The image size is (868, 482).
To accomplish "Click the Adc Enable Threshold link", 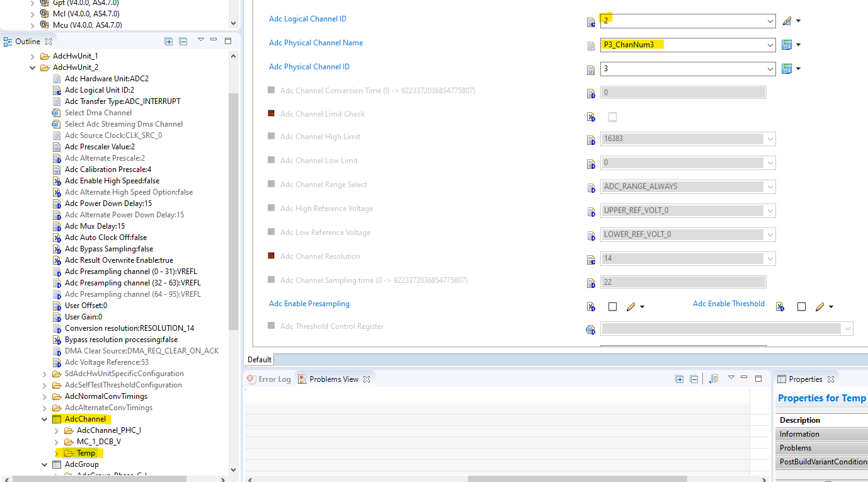I will pyautogui.click(x=728, y=304).
